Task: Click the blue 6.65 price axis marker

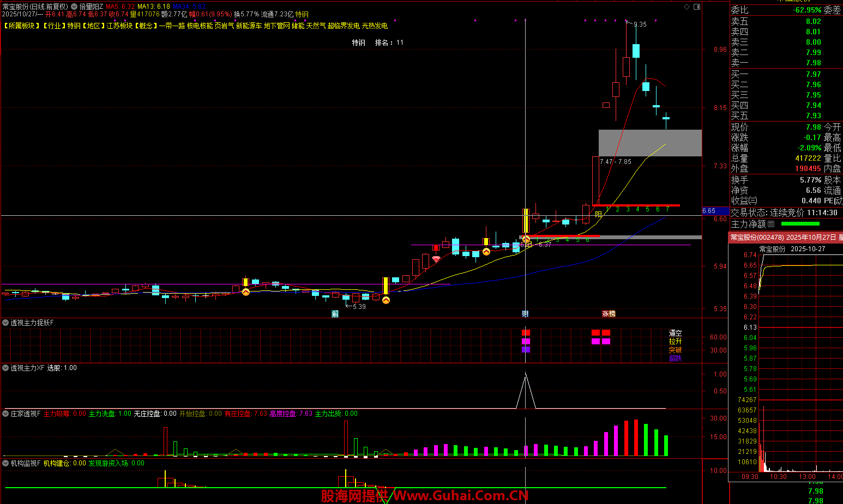Action: [x=709, y=211]
